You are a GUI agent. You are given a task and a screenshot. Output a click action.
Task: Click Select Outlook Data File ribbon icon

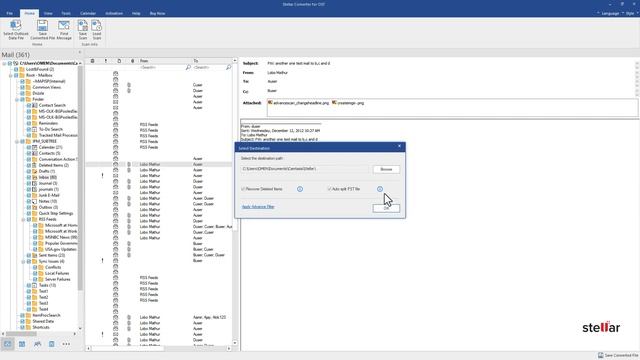coord(16,25)
